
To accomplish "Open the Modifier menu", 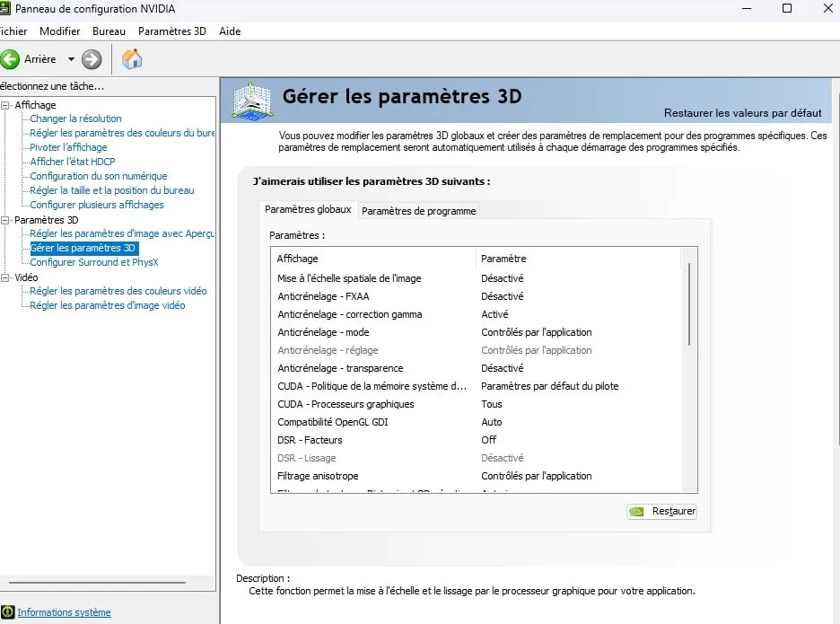I will pyautogui.click(x=59, y=31).
